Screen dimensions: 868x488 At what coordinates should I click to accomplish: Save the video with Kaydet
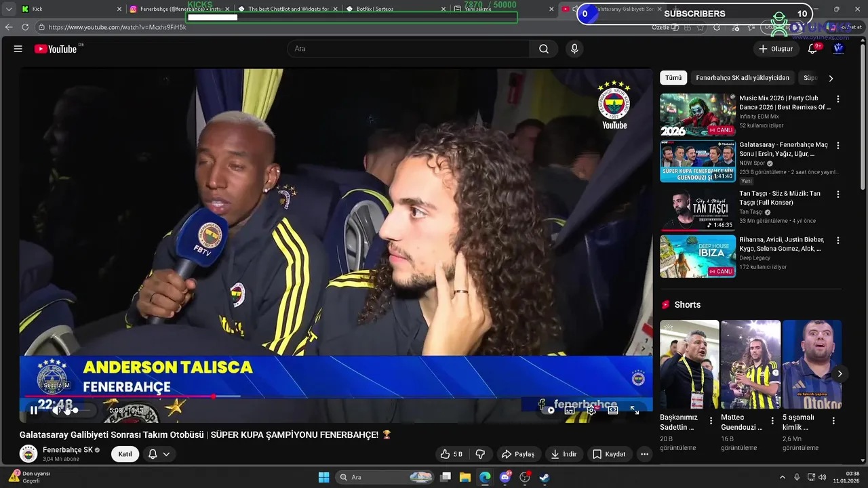tap(609, 454)
